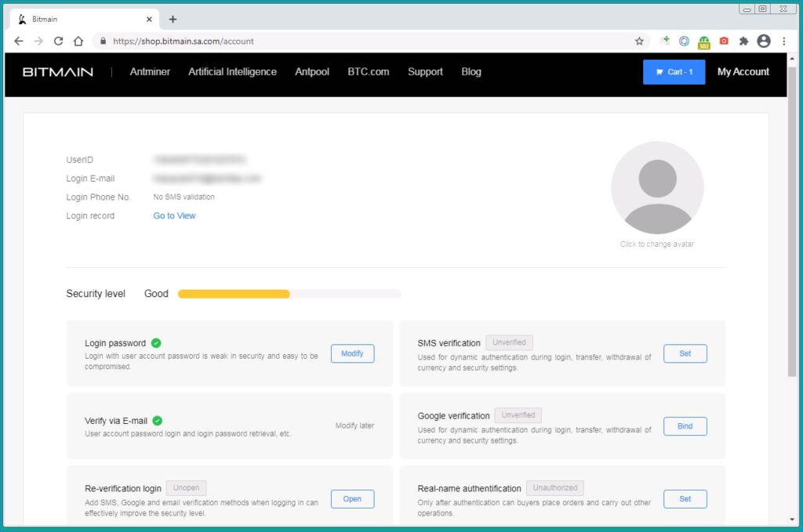Click the 'Good' security level label

click(x=156, y=294)
